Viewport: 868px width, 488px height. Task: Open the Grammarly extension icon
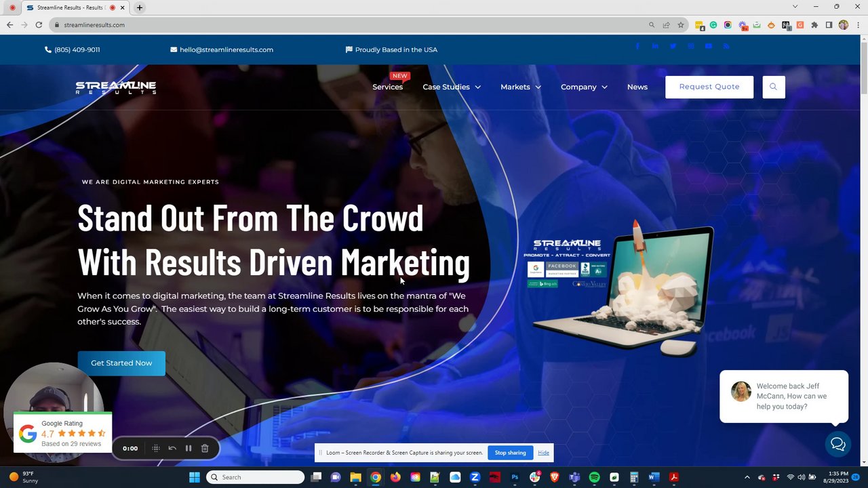713,25
